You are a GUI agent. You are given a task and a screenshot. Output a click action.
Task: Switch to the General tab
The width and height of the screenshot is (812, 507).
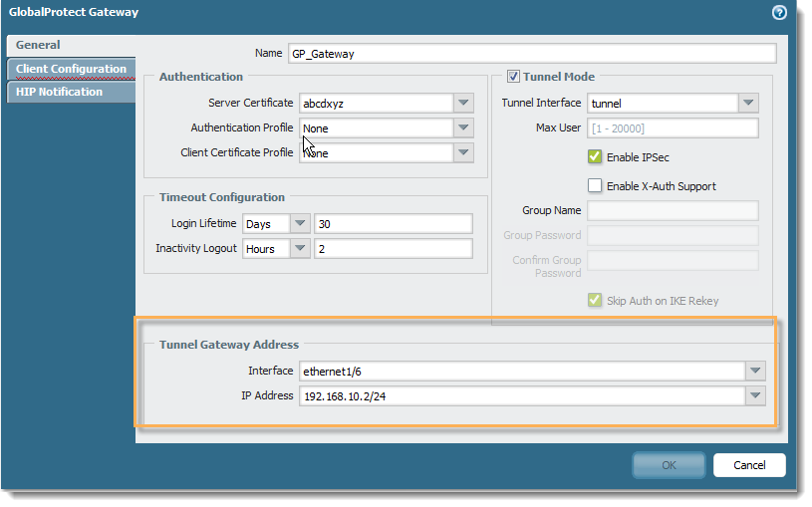coord(71,45)
